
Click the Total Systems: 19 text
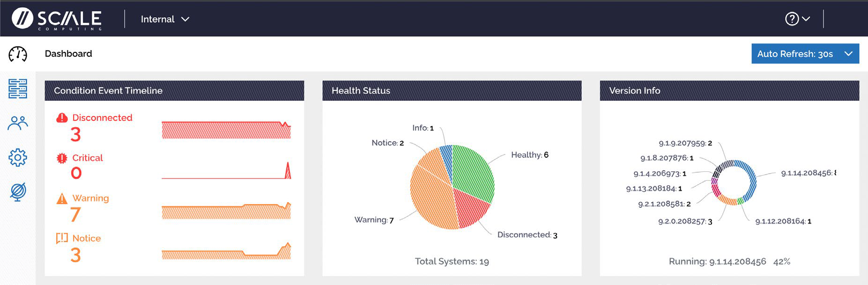click(x=452, y=262)
